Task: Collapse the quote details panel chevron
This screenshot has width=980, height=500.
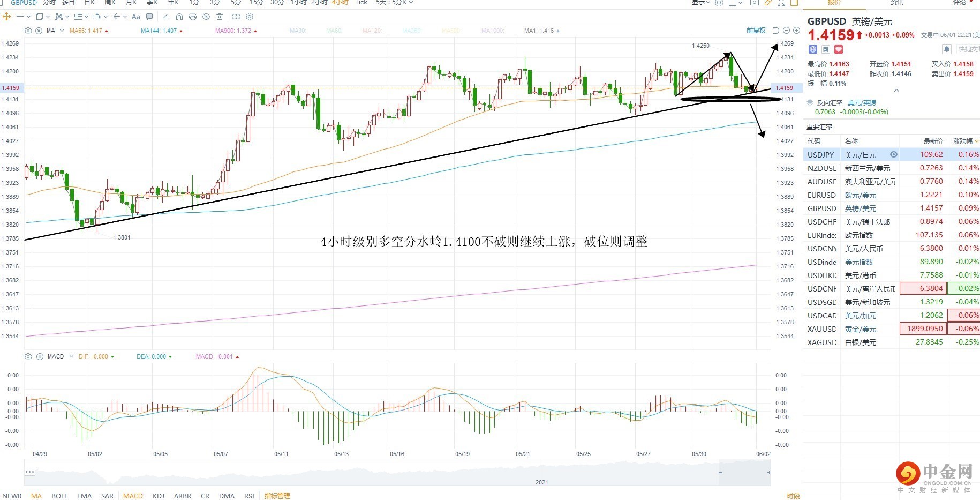Action: coord(896,90)
